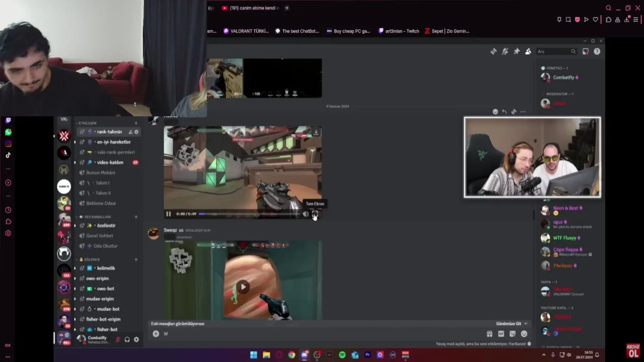Mute the playing video's volume
The height and width of the screenshot is (362, 644).
[305, 214]
